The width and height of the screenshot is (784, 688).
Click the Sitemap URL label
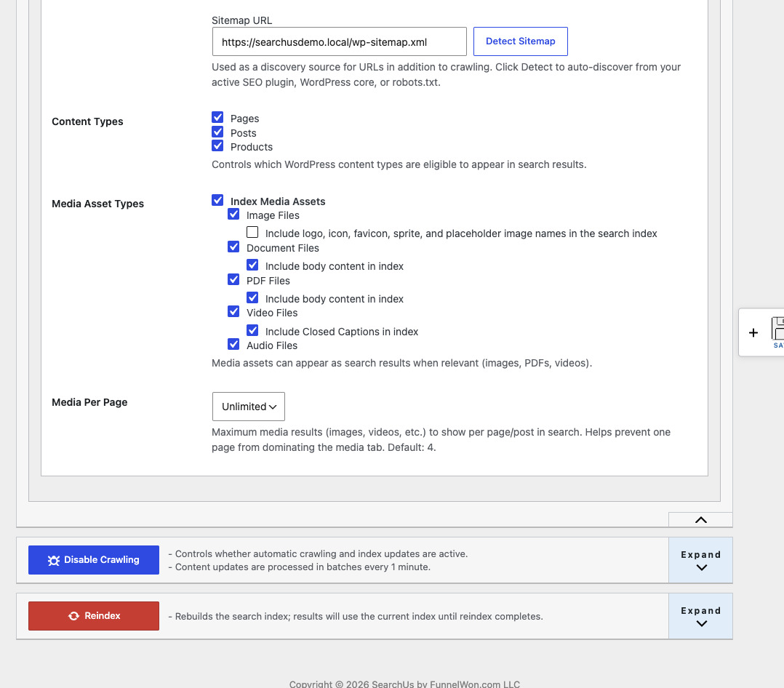[242, 20]
